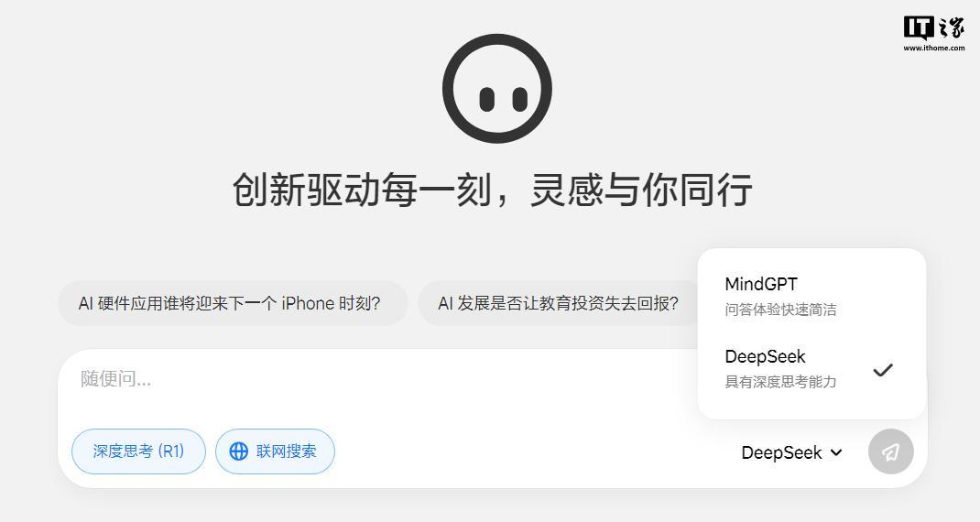This screenshot has height=522, width=980.
Task: Click the globe icon in 联网搜索 chip
Action: pos(239,451)
